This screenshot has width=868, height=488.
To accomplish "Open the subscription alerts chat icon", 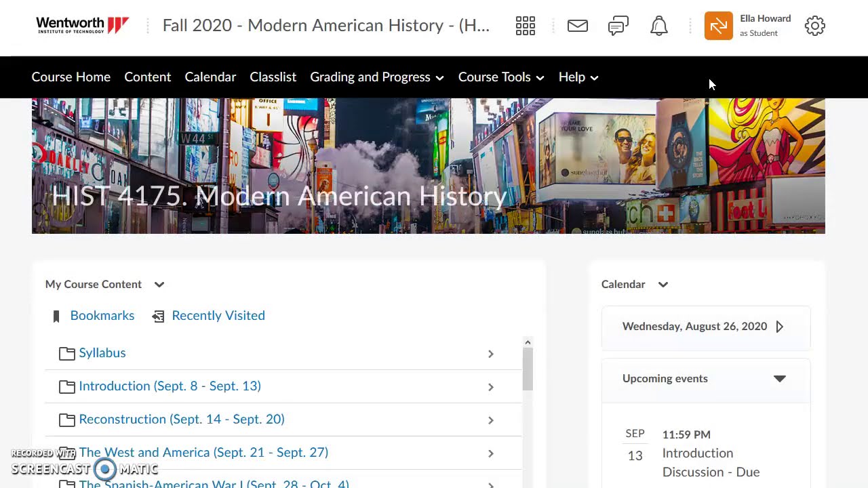I will [x=618, y=26].
